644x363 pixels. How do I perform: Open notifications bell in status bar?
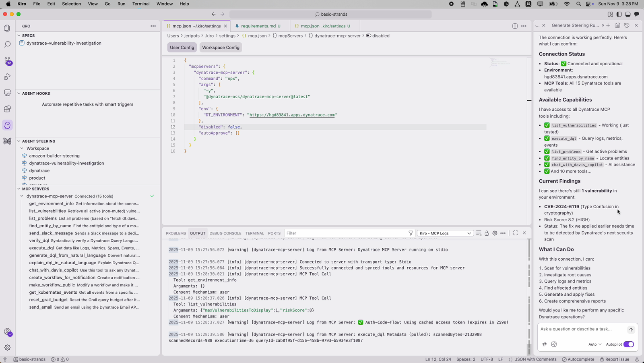(637, 359)
